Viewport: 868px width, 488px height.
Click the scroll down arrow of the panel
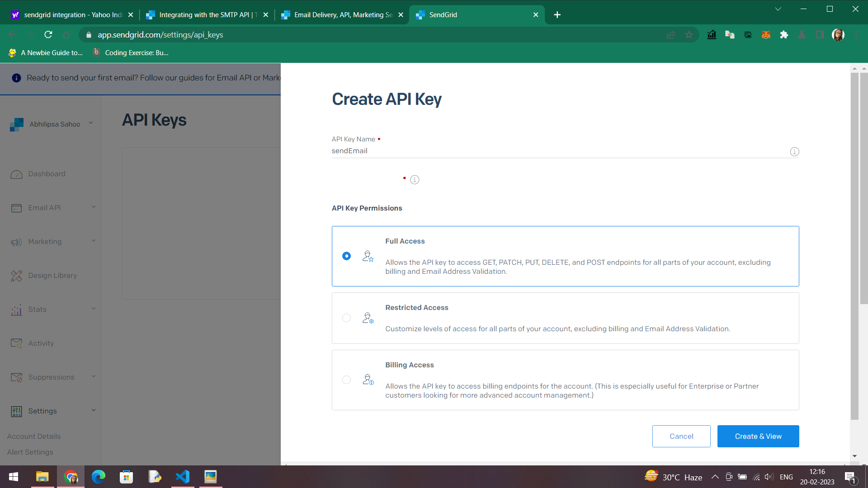tap(854, 456)
